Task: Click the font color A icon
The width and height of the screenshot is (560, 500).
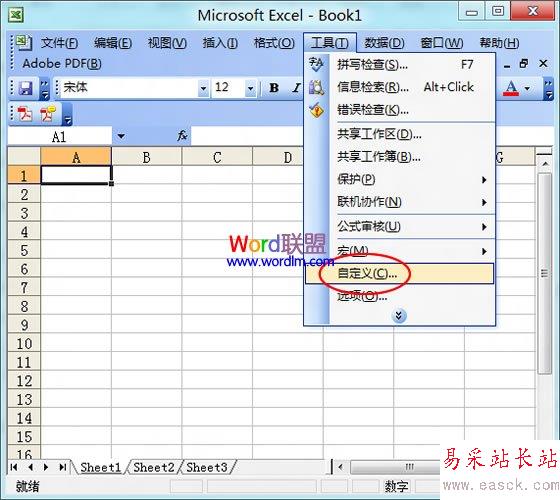Action: click(511, 88)
